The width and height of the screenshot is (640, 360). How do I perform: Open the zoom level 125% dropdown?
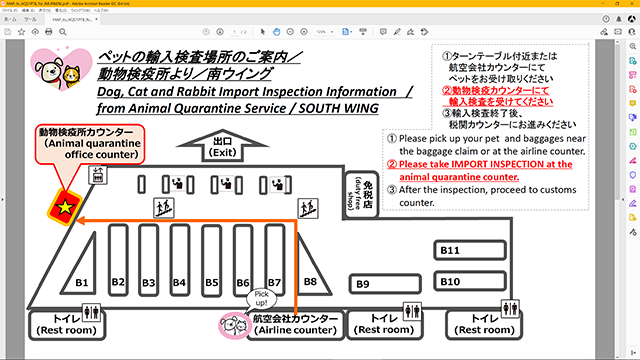pos(325,32)
